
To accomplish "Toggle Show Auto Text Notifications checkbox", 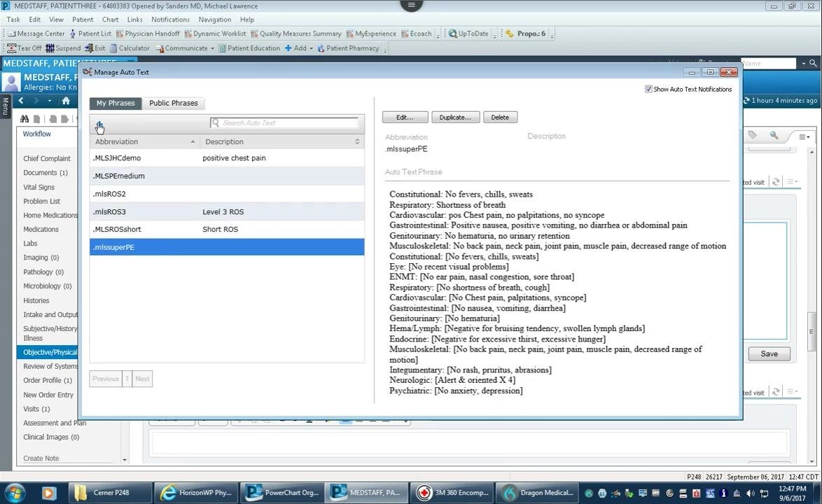I will click(648, 89).
